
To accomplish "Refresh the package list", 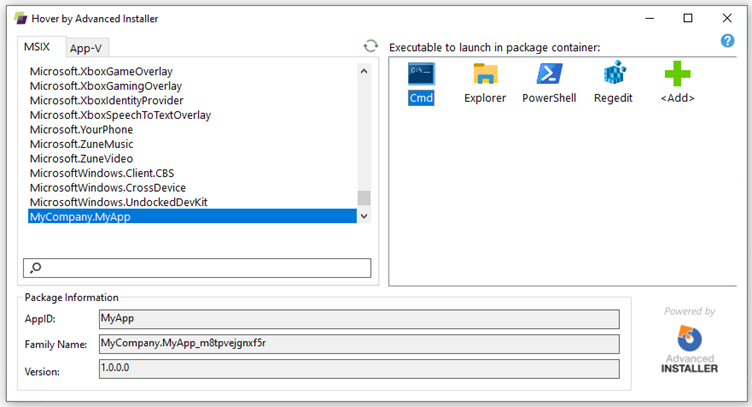I will (370, 46).
